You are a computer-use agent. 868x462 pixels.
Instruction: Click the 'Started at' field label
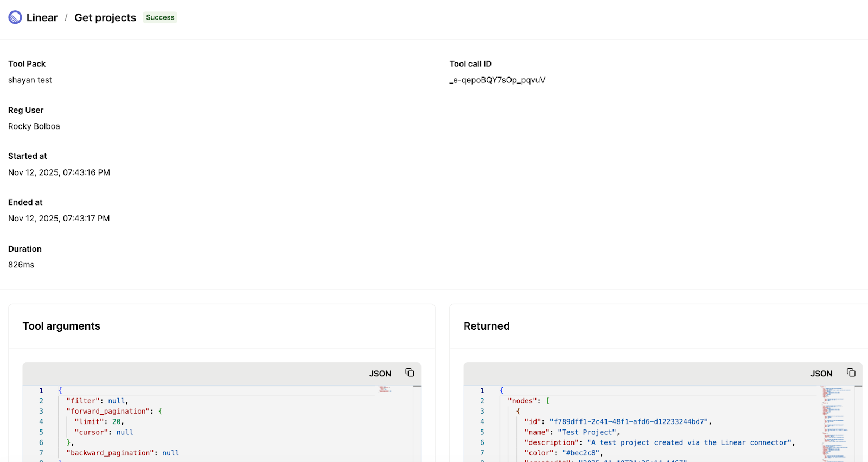pos(28,156)
